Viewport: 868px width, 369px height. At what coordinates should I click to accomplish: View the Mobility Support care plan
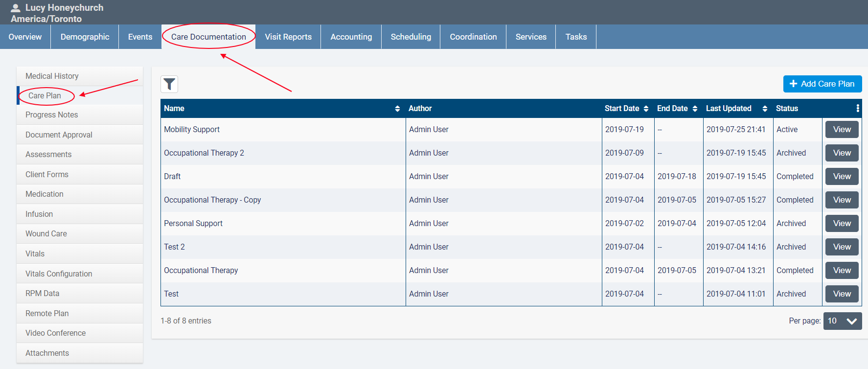[x=842, y=130]
